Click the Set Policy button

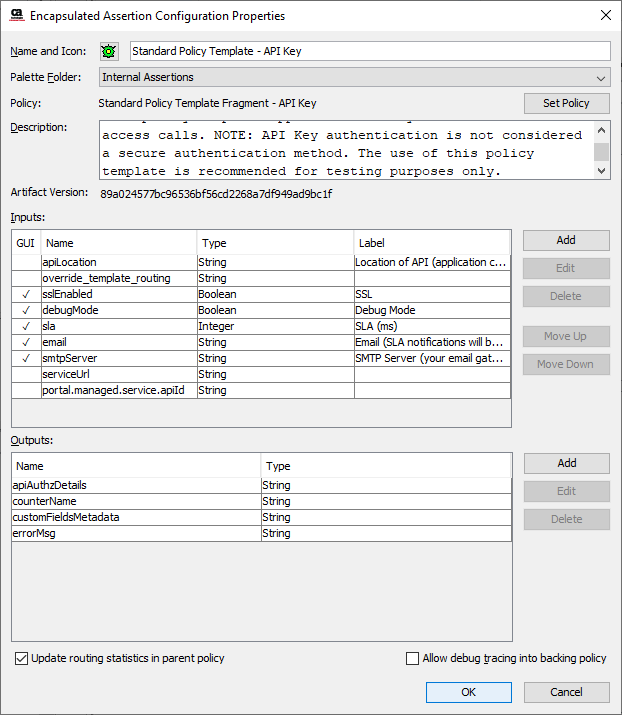pos(566,103)
